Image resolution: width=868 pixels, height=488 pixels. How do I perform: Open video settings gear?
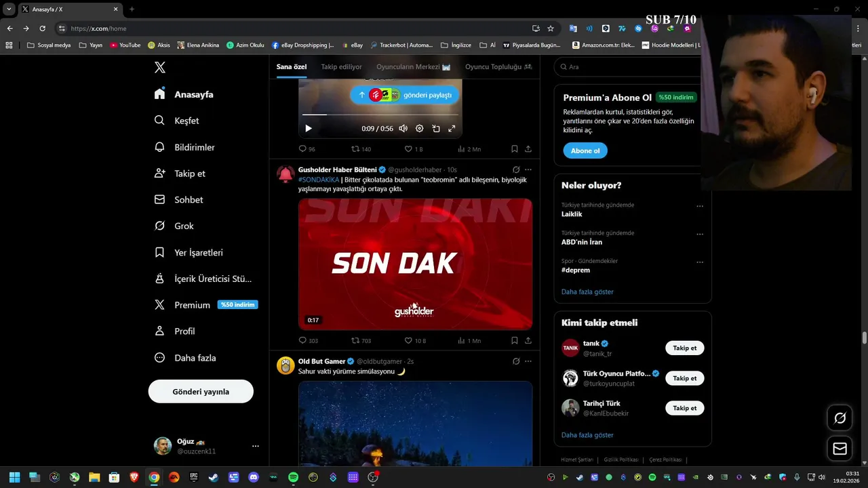[419, 129]
